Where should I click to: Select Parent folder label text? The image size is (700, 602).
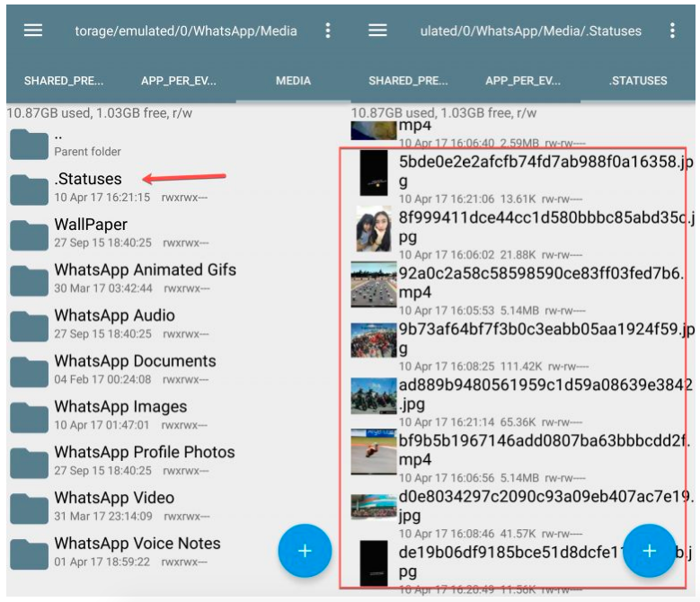point(87,152)
